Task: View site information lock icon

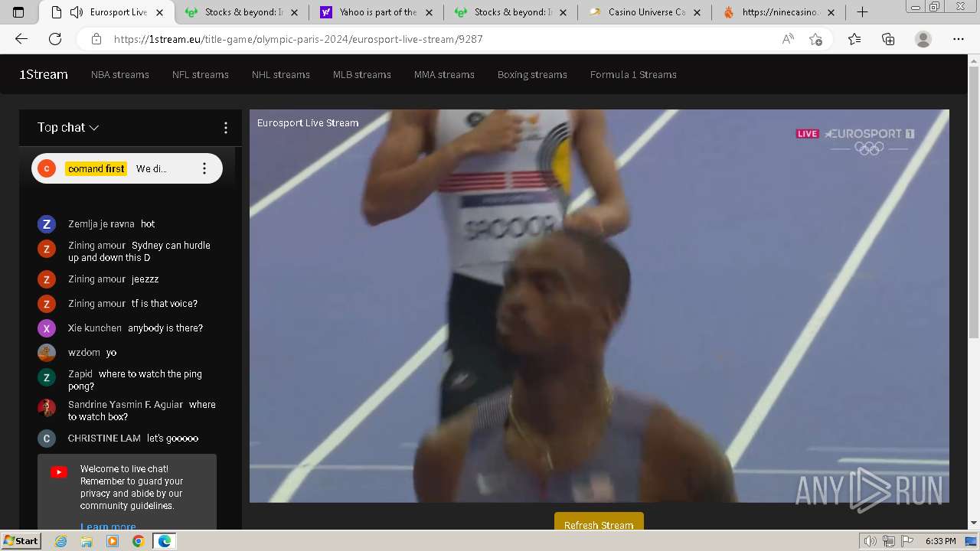Action: coord(96,39)
